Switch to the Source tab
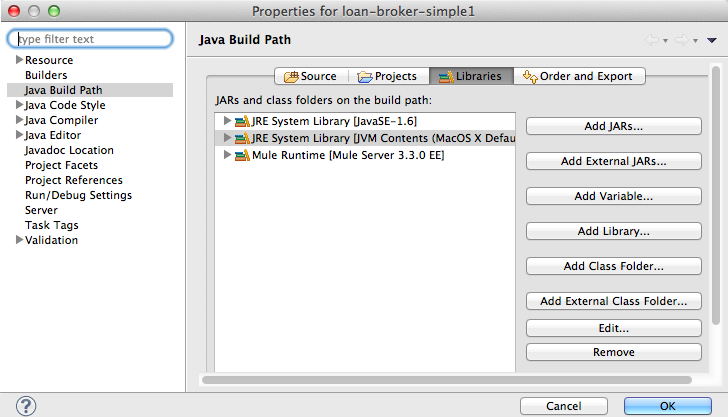This screenshot has width=728, height=417. [311, 76]
